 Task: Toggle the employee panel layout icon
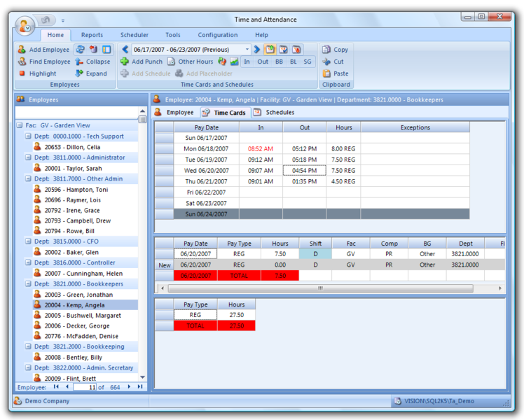pos(106,50)
